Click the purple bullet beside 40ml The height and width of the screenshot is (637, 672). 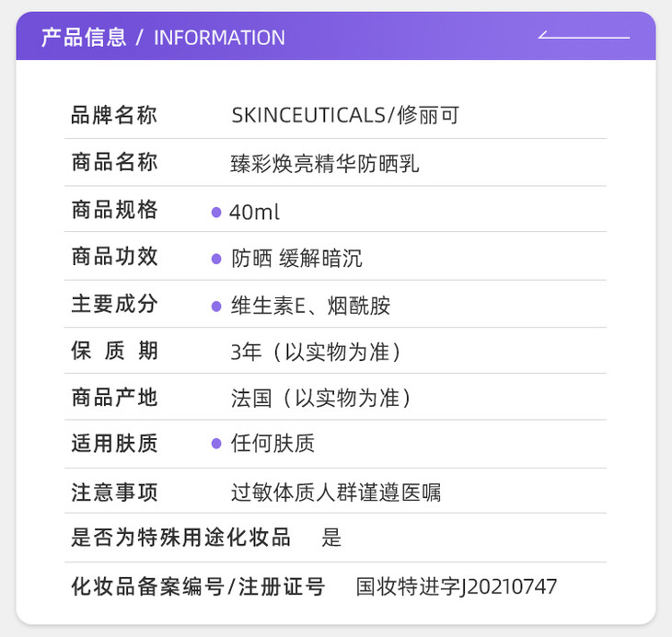[216, 212]
